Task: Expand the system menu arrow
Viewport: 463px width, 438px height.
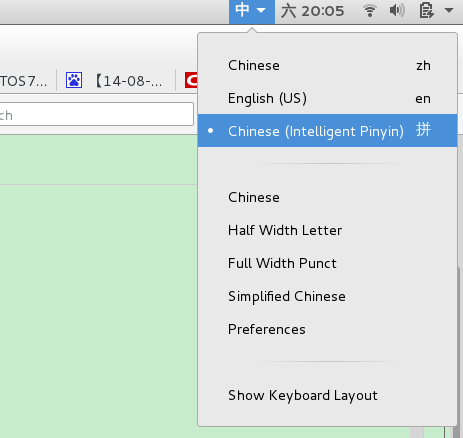Action: 449,10
